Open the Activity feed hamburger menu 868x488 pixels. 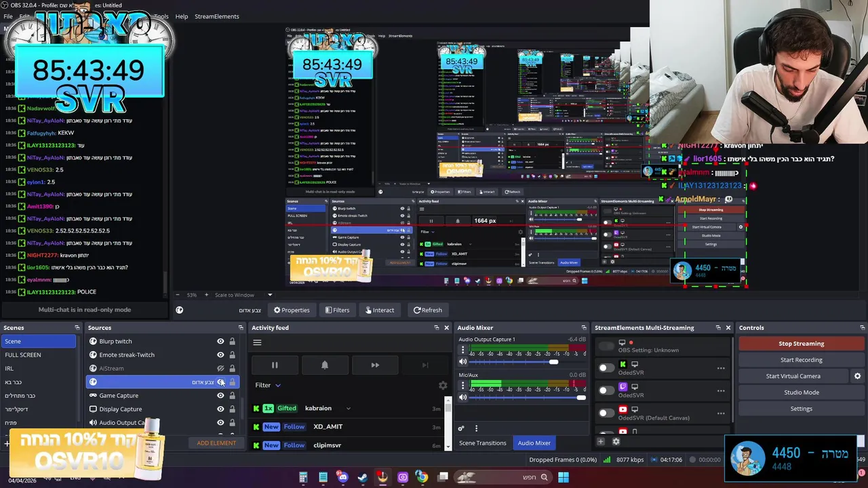click(x=257, y=342)
